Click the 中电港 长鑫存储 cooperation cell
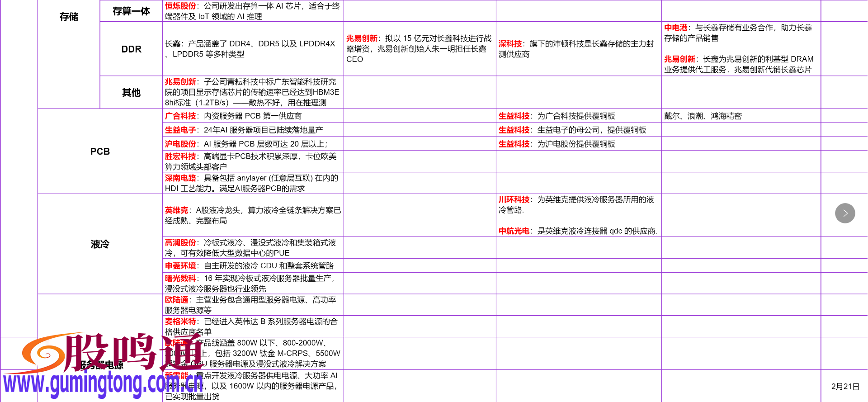The image size is (868, 402). [x=741, y=49]
